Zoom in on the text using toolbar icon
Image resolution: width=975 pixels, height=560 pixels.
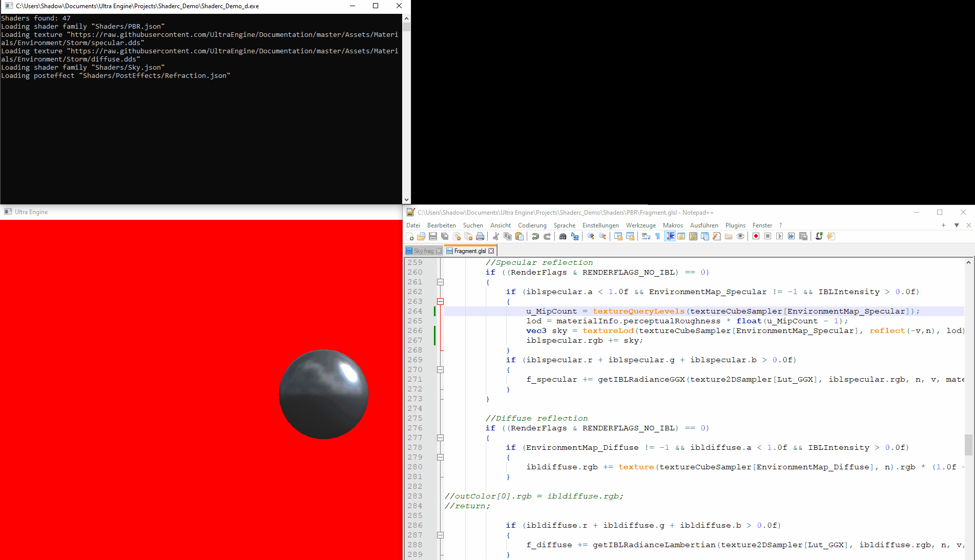590,236
